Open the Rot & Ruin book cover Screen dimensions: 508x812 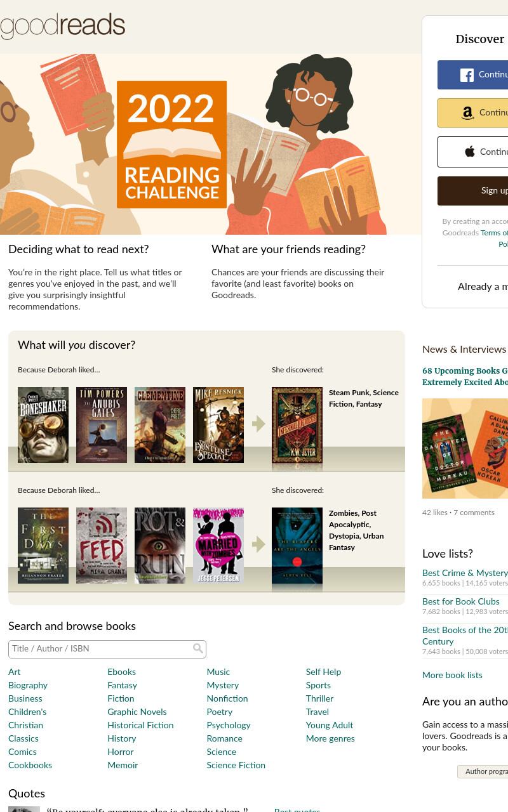click(x=160, y=546)
